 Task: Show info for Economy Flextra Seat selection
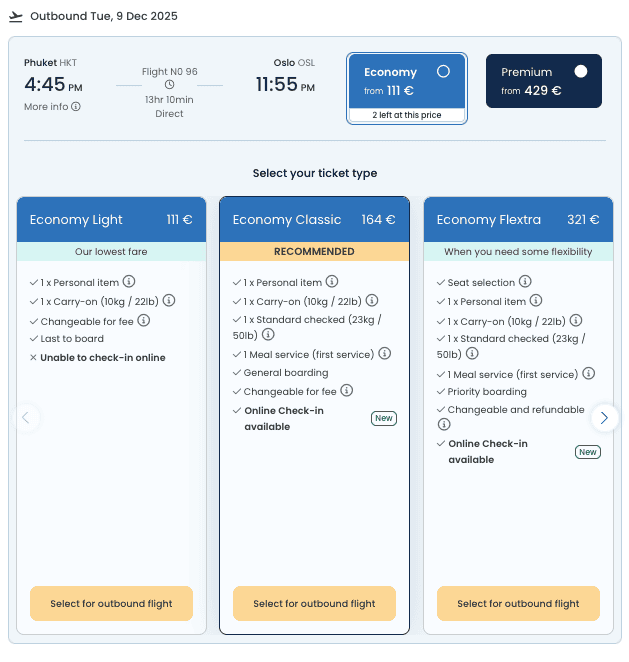pos(526,282)
